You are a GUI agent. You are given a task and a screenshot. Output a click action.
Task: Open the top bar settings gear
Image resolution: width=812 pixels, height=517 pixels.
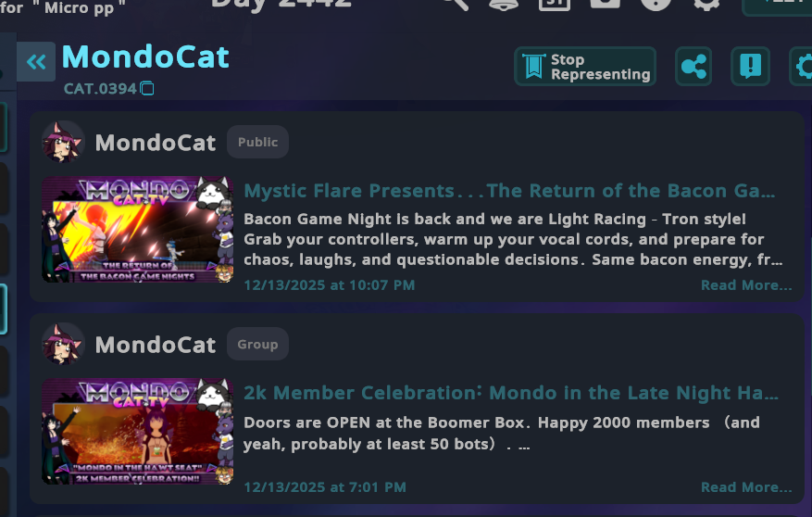pos(706,4)
